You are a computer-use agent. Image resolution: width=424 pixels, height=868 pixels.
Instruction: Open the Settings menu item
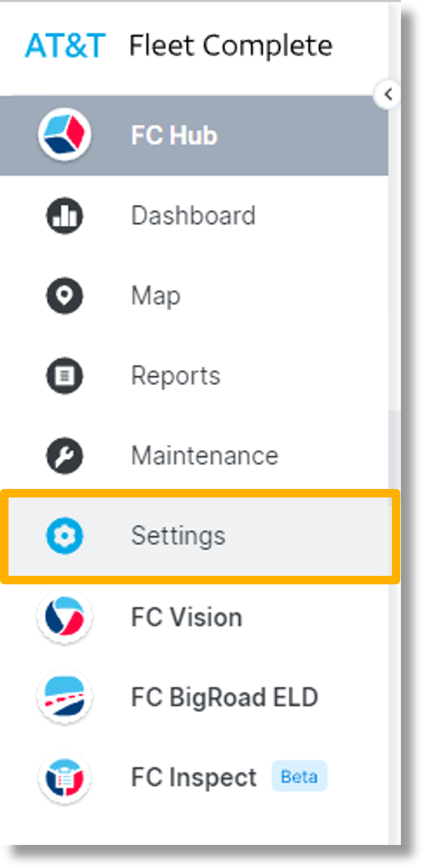(x=177, y=536)
